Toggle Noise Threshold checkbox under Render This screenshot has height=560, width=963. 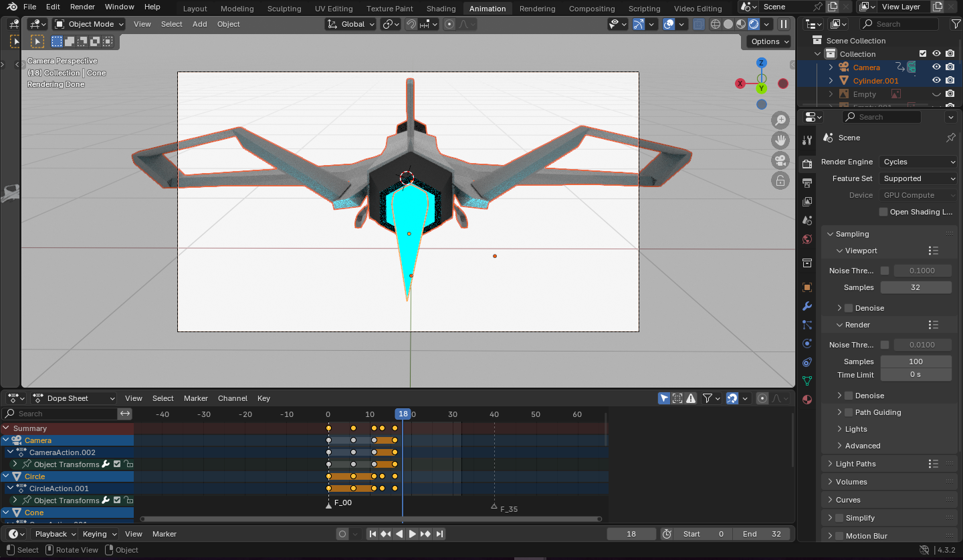pyautogui.click(x=885, y=345)
